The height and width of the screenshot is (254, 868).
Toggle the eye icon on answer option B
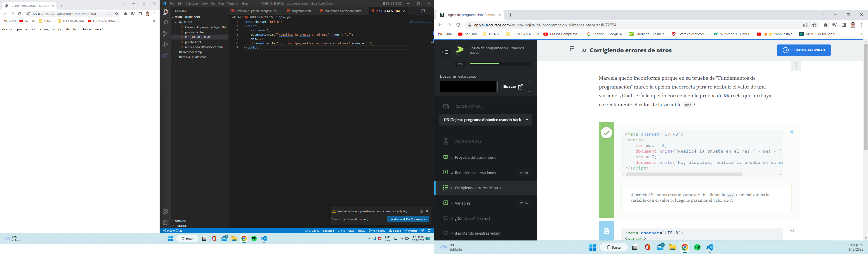pos(792,231)
